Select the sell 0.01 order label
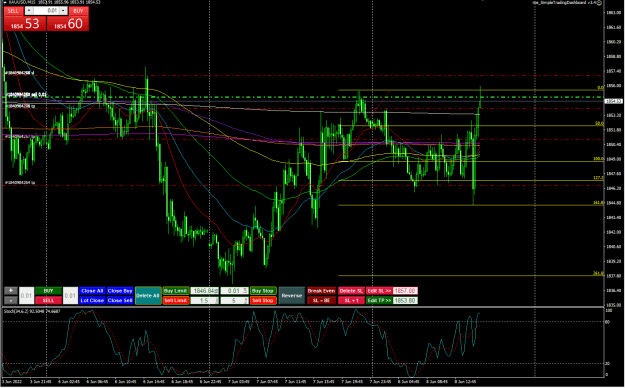 click(26, 95)
